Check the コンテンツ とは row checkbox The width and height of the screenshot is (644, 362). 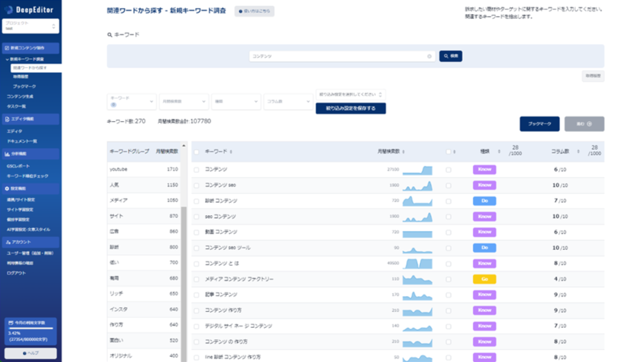click(x=197, y=264)
